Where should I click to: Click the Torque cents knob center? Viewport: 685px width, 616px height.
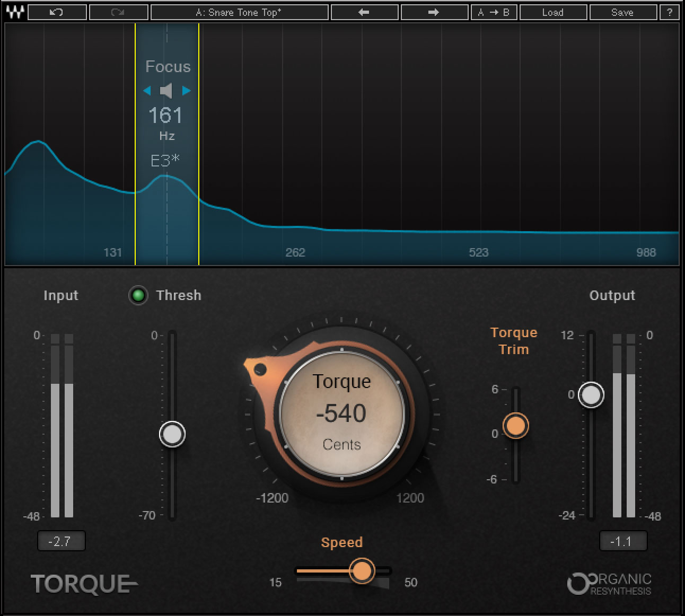pyautogui.click(x=342, y=412)
